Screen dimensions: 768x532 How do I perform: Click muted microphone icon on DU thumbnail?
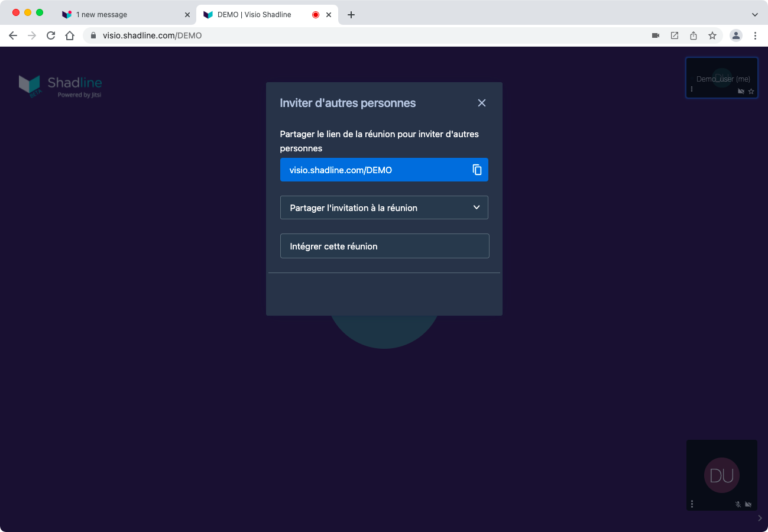click(x=738, y=504)
